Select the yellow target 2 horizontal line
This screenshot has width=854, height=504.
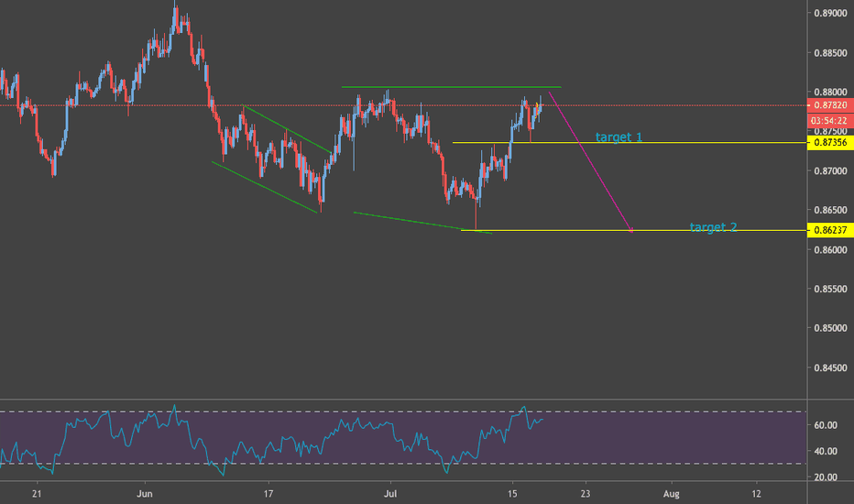(633, 231)
